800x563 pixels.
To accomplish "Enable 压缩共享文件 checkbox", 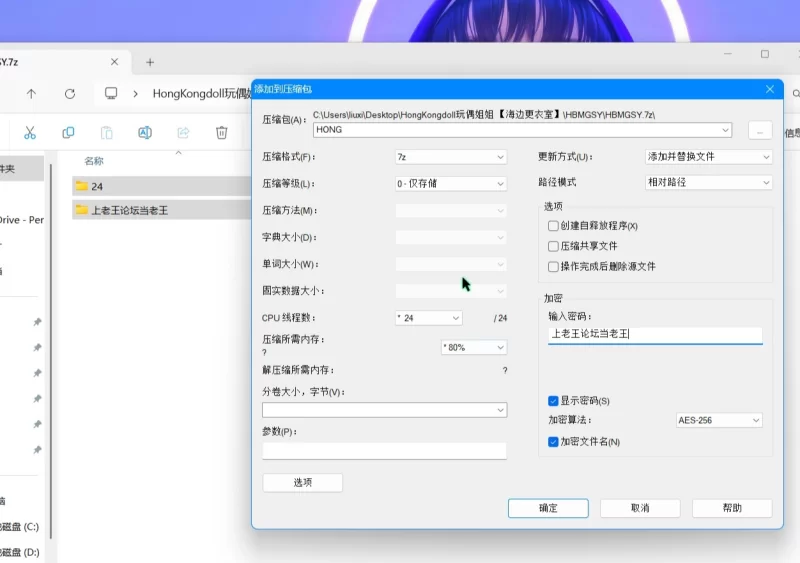I will coord(553,246).
